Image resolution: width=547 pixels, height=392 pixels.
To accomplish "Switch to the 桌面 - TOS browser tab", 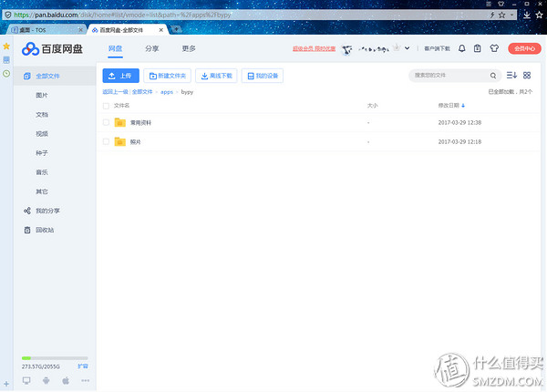I will (46, 30).
